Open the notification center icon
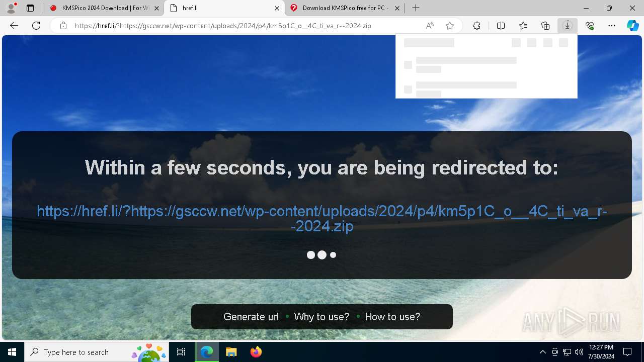Image resolution: width=644 pixels, height=362 pixels. coord(627,352)
